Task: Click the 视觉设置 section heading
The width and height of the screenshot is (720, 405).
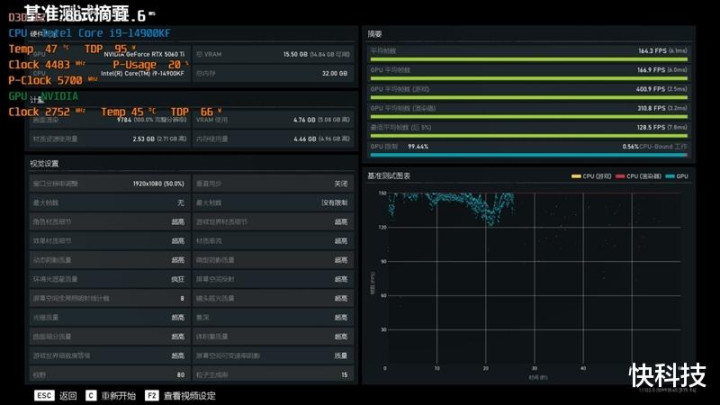Action: (44, 163)
